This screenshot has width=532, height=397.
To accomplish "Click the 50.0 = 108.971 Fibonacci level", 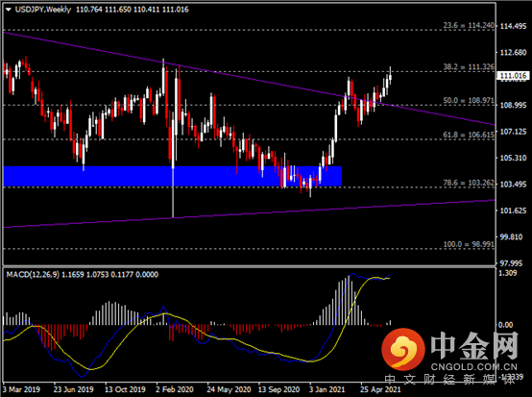I will (x=469, y=101).
